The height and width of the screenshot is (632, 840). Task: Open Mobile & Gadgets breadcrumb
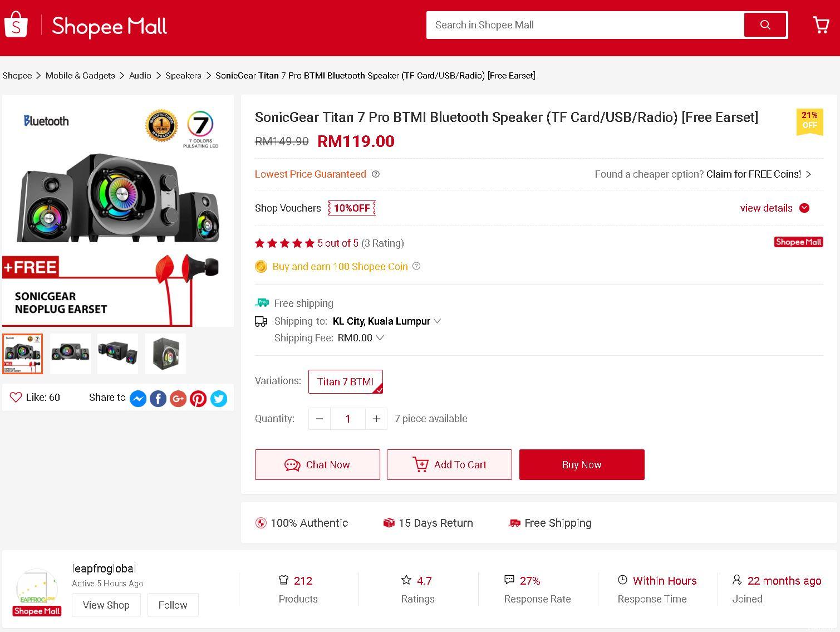(80, 76)
